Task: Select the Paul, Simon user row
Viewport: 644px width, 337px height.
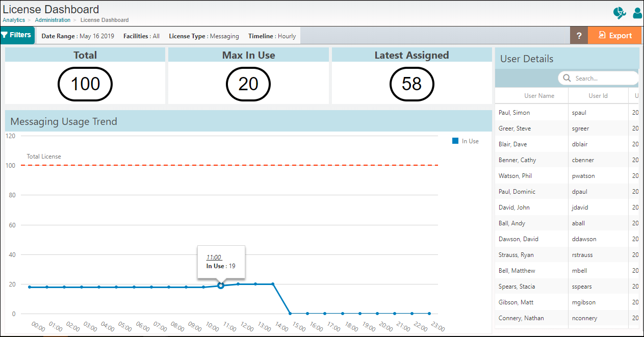Action: 532,112
